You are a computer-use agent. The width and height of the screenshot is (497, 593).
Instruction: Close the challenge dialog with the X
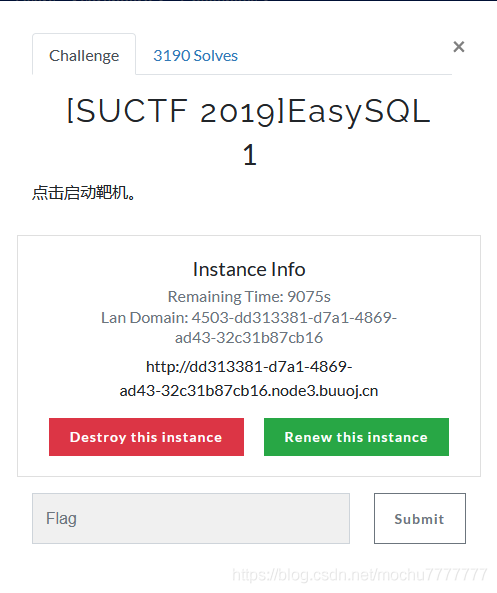[458, 47]
